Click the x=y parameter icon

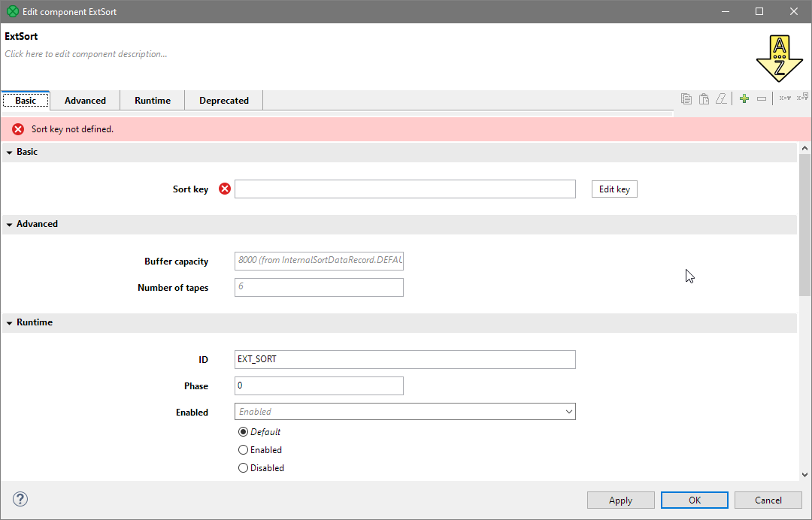tap(784, 98)
